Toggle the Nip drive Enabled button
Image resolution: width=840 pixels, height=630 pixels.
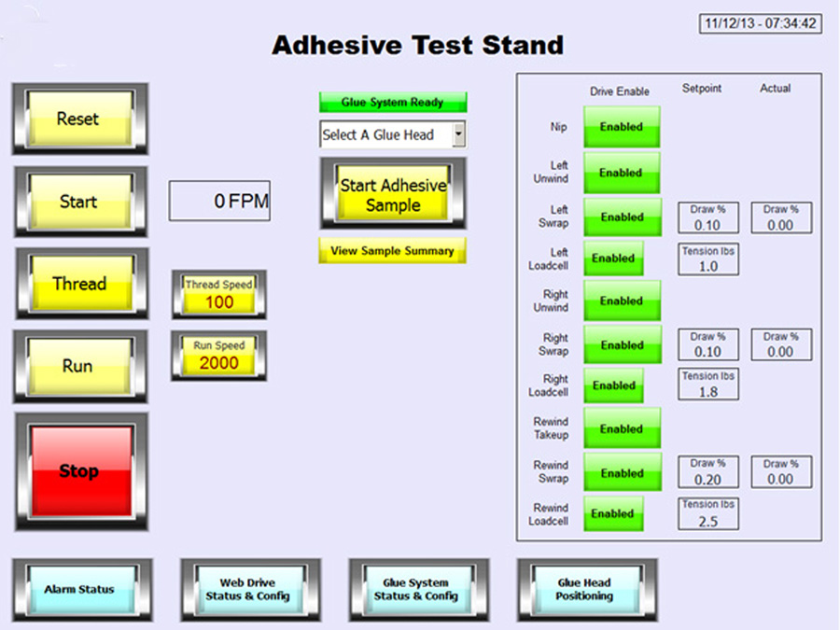pyautogui.click(x=622, y=127)
